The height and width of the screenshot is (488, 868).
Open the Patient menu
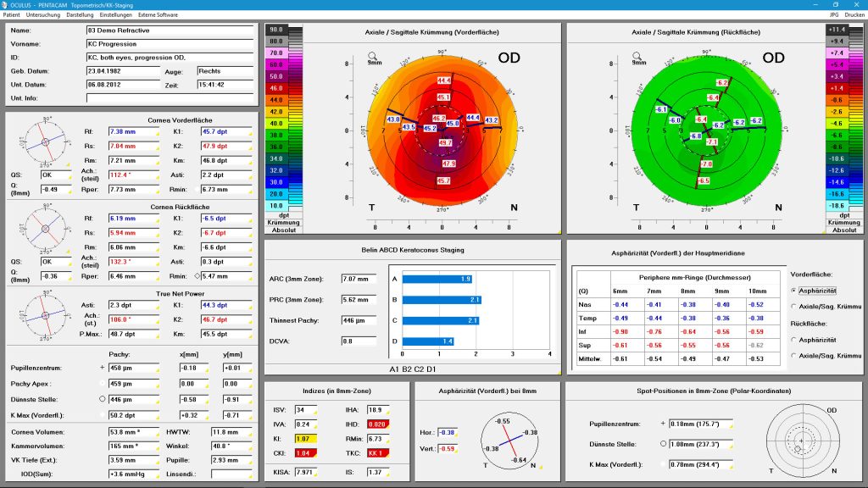coord(11,15)
